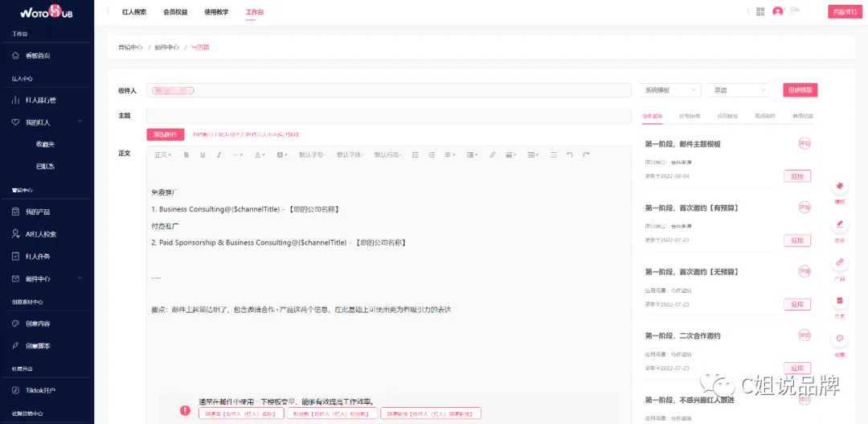The image size is (868, 424).
Task: Apply italic formatting in the editor toolbar
Action: (219, 155)
